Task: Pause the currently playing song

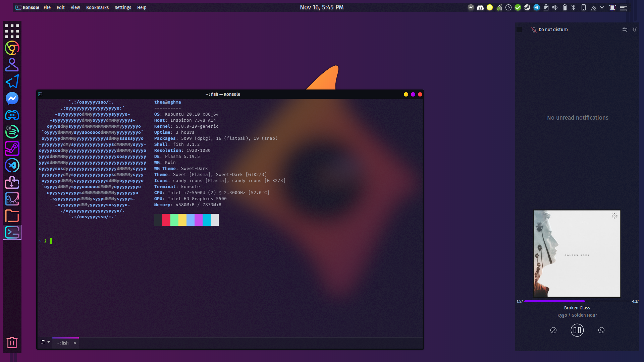Action: click(x=577, y=330)
